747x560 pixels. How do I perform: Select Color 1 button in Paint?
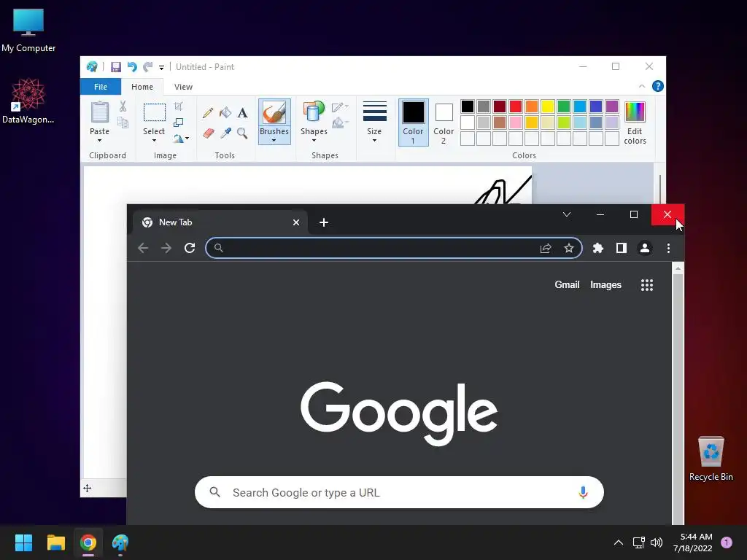413,122
